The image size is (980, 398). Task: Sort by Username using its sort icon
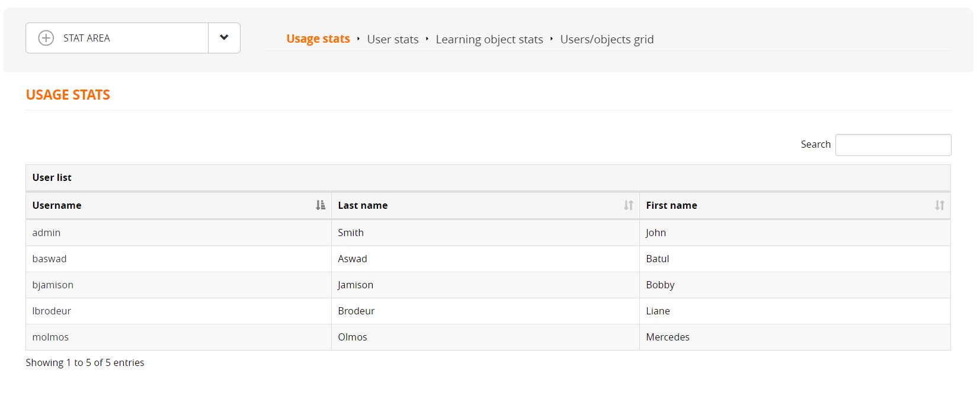[x=321, y=205]
